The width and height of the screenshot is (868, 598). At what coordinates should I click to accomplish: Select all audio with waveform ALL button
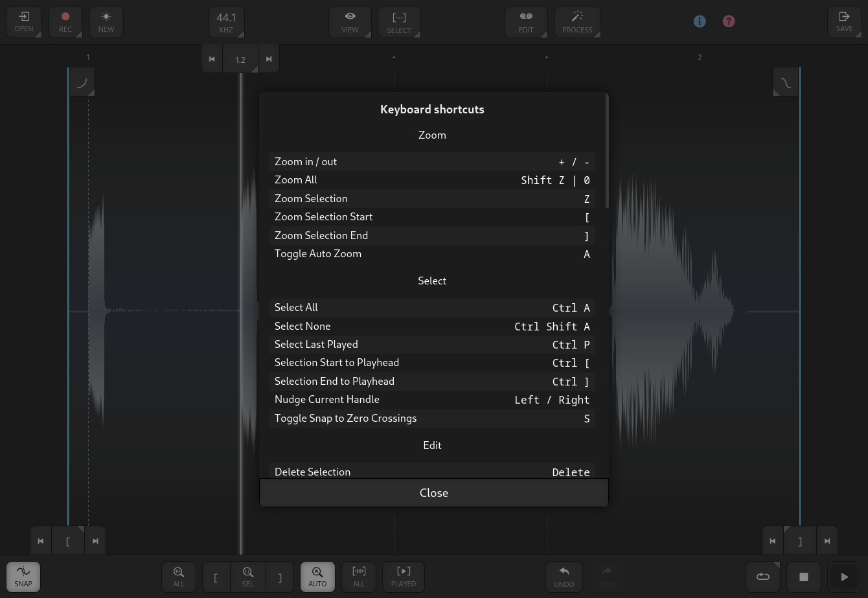click(359, 577)
